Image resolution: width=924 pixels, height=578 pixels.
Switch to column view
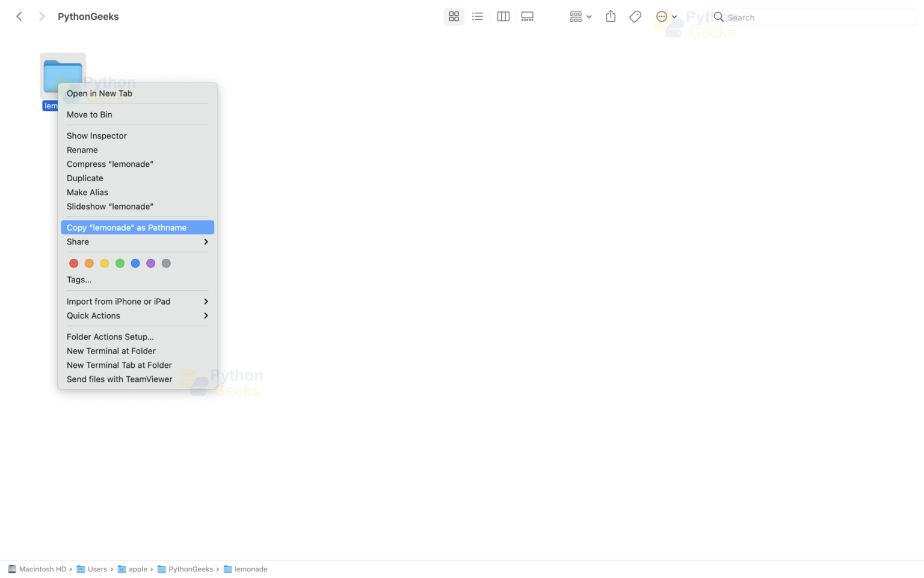[x=504, y=17]
